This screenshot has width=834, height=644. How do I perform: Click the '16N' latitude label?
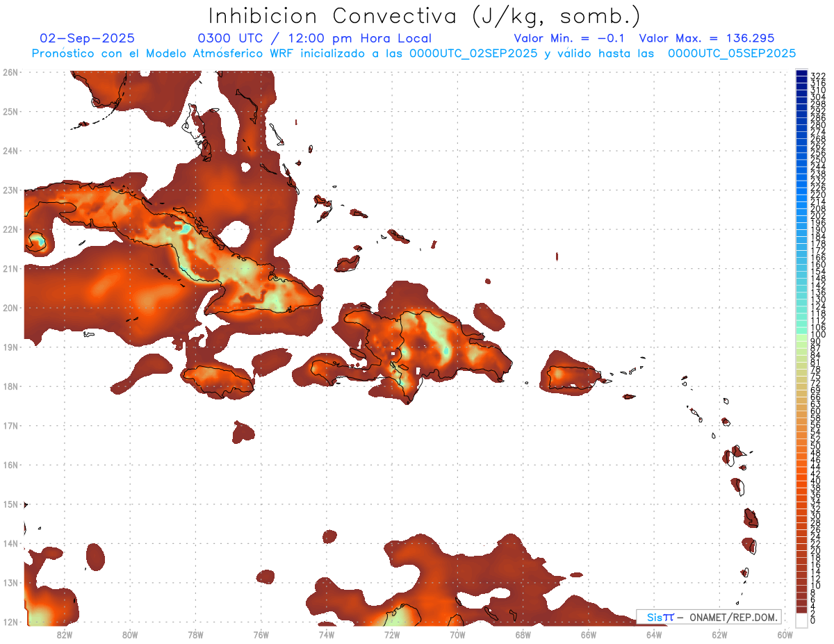click(x=10, y=465)
